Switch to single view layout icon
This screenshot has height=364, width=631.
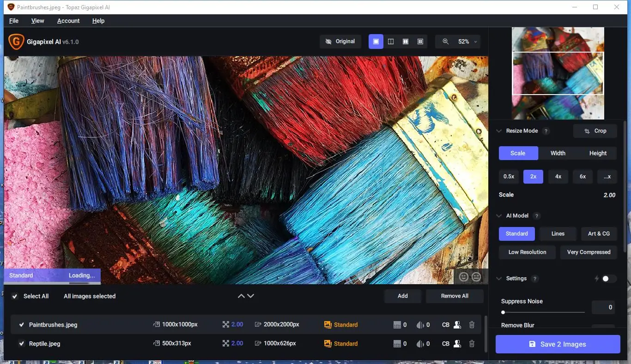coord(376,42)
